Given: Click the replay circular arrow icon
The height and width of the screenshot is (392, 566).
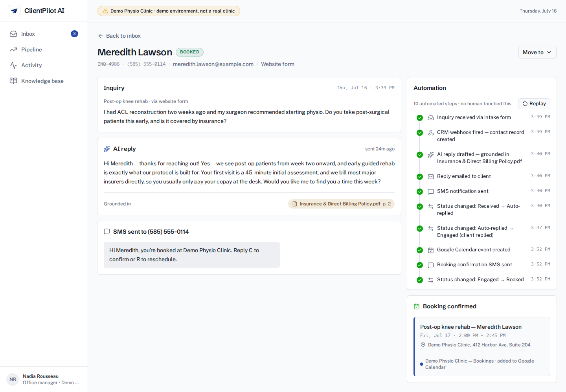Looking at the screenshot, I should coord(525,104).
